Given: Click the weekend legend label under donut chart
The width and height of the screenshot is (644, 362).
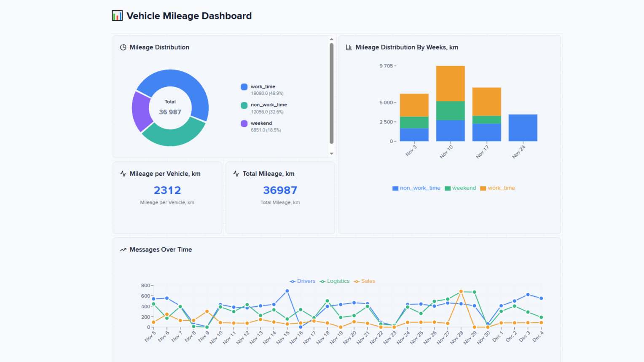Looking at the screenshot, I should (261, 123).
